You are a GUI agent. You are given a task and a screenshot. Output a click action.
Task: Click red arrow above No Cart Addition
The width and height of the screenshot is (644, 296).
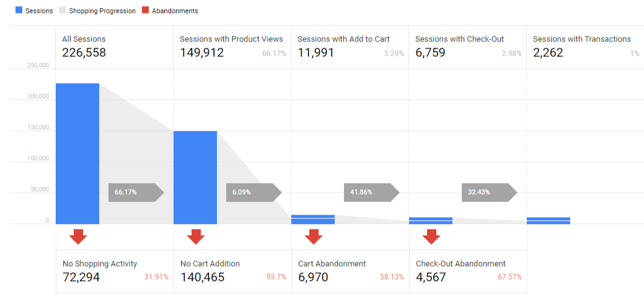(x=195, y=236)
